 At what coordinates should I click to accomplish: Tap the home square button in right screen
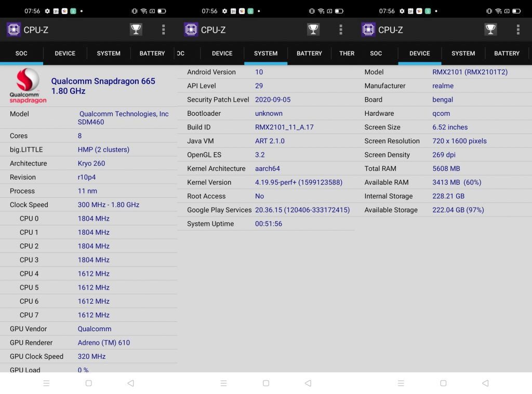click(x=443, y=383)
